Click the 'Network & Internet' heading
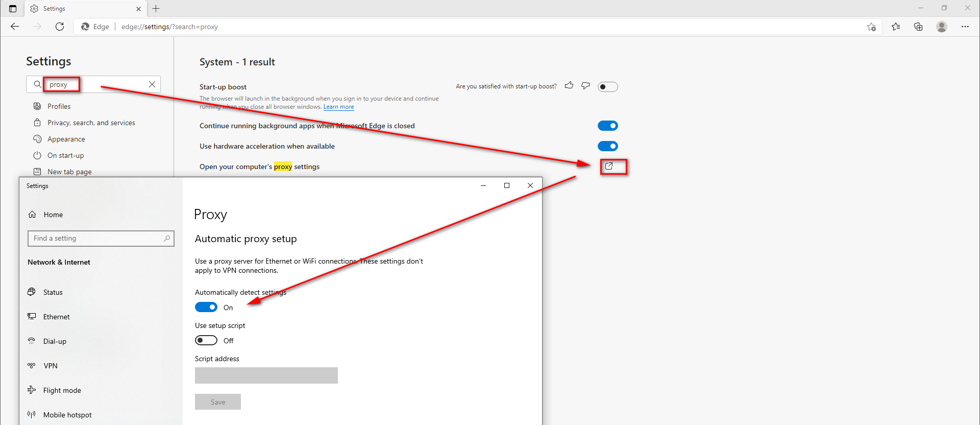Viewport: 980px width, 425px height. (x=59, y=262)
